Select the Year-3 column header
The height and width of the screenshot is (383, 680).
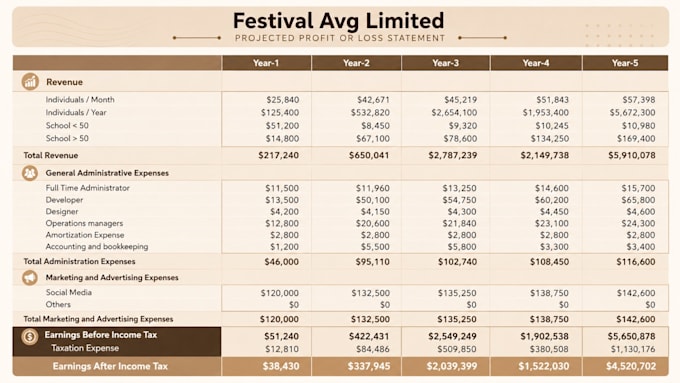pos(445,63)
